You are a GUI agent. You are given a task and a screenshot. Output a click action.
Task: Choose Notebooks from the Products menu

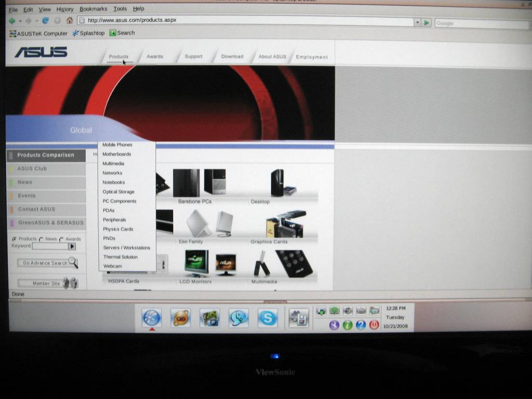point(114,182)
